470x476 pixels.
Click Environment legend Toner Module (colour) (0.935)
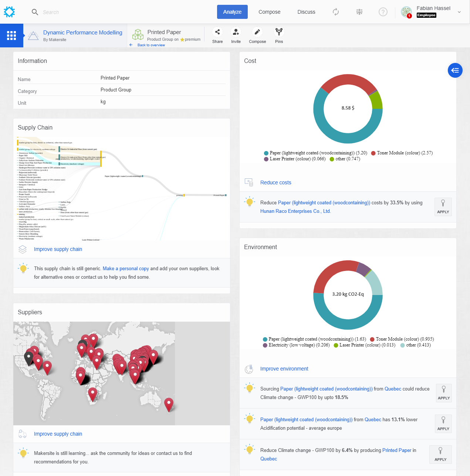(x=402, y=339)
